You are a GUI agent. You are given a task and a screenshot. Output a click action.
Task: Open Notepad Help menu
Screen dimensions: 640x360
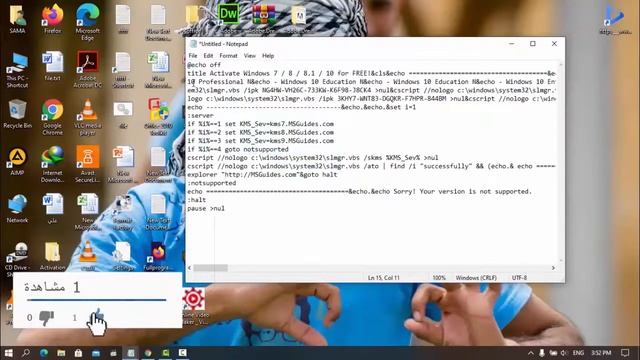[x=268, y=56]
